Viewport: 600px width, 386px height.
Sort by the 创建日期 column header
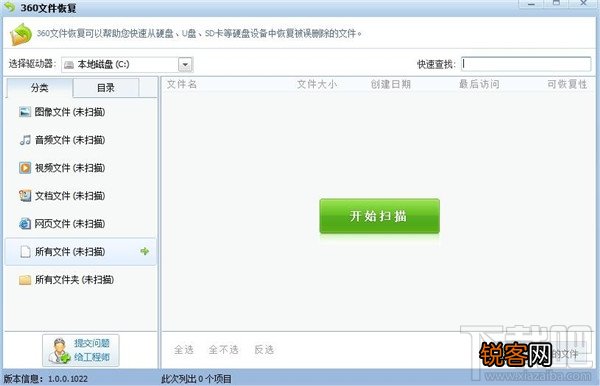click(391, 84)
